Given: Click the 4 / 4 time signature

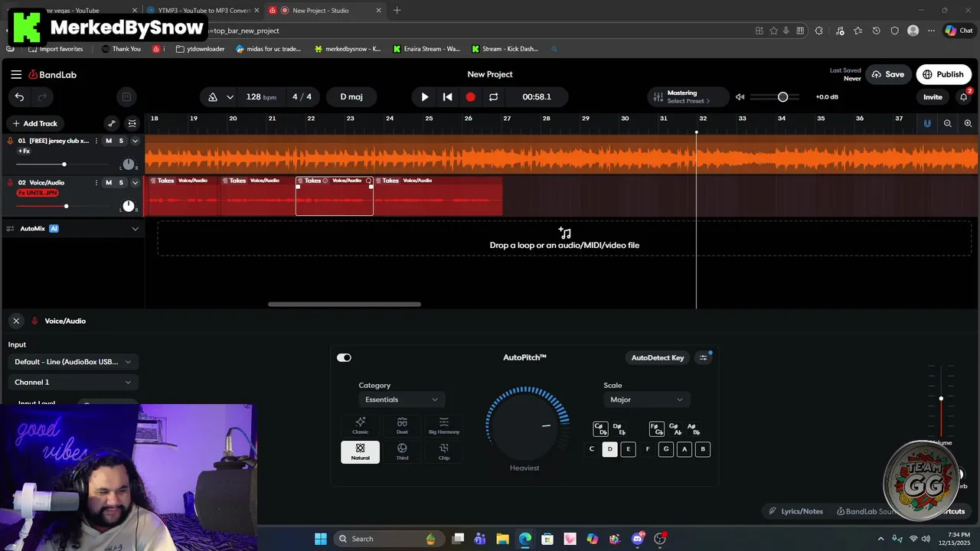Looking at the screenshot, I should click(302, 97).
